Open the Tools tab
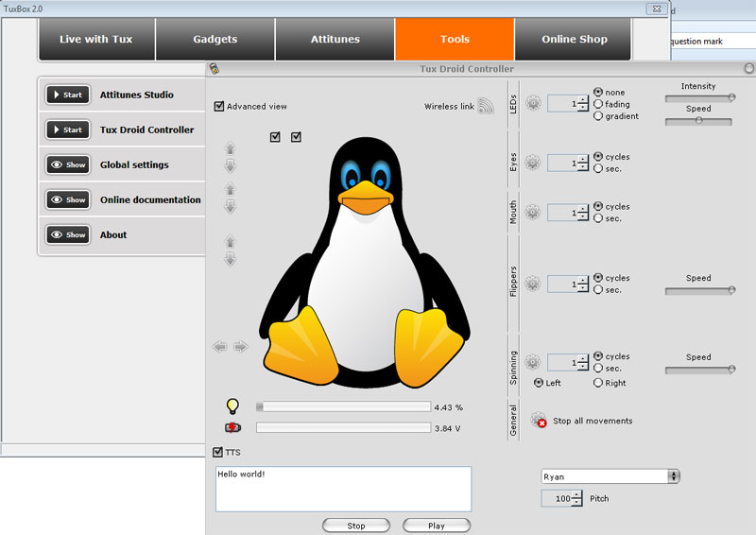This screenshot has height=535, width=756. click(455, 39)
